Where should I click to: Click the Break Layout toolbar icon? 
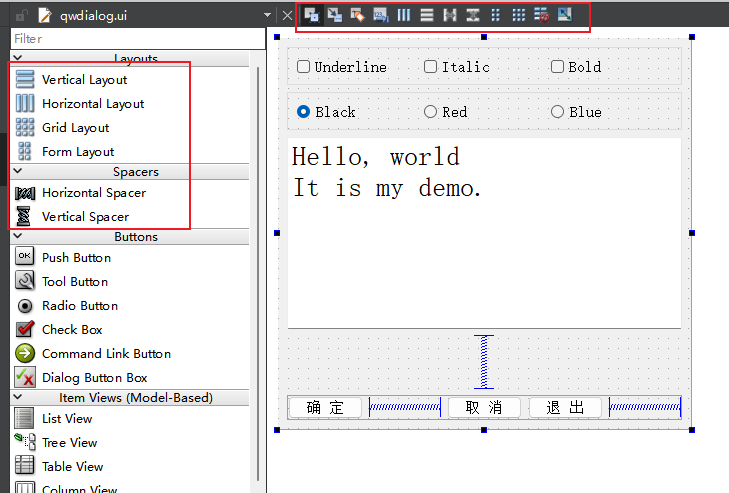[541, 15]
